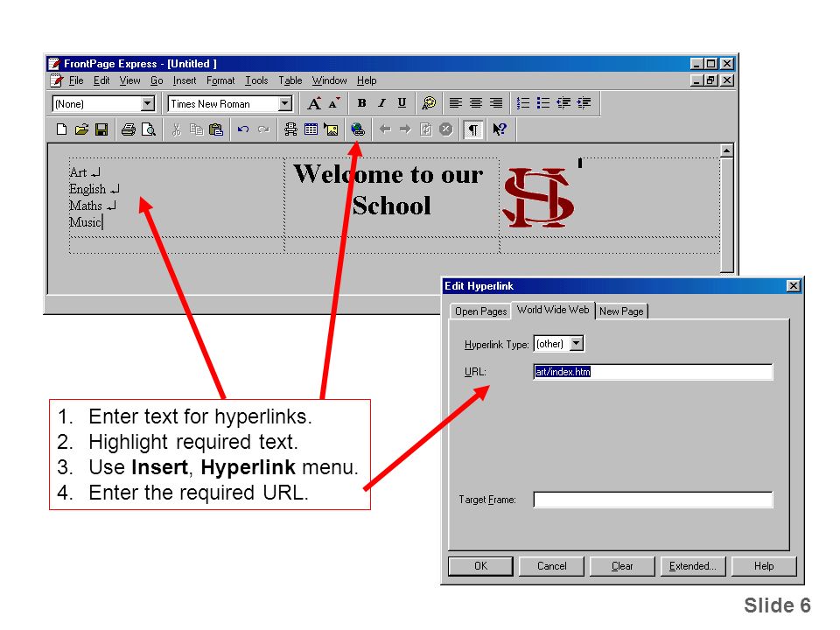
Task: Click the Forward arrow icon
Action: (x=405, y=129)
